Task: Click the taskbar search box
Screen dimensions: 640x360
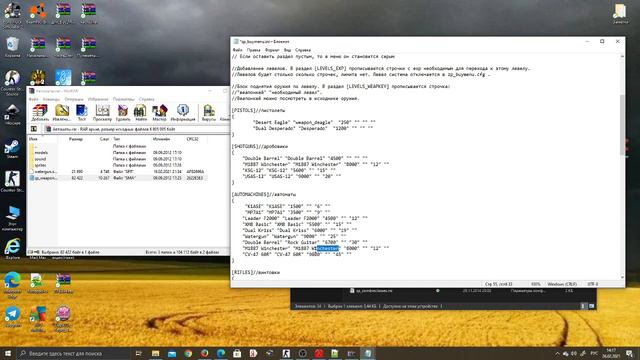Action: [x=73, y=353]
